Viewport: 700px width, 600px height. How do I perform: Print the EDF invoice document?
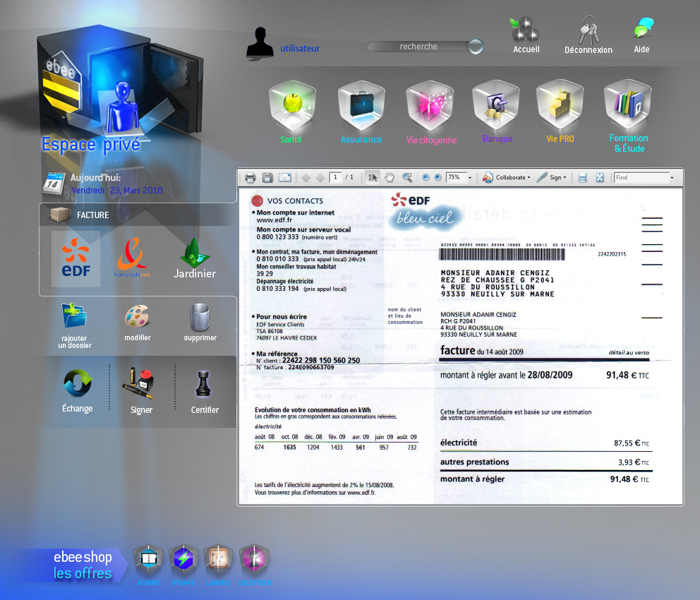[x=250, y=178]
